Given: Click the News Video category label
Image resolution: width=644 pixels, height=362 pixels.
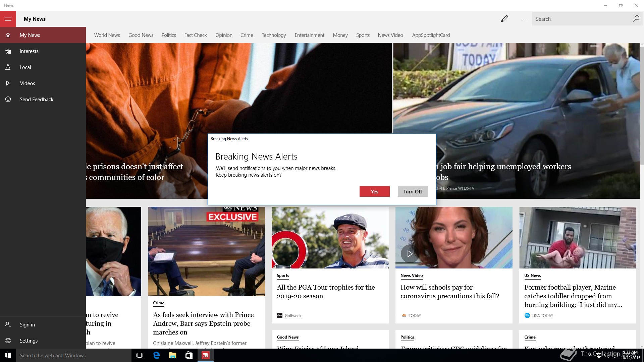Looking at the screenshot, I should [412, 276].
